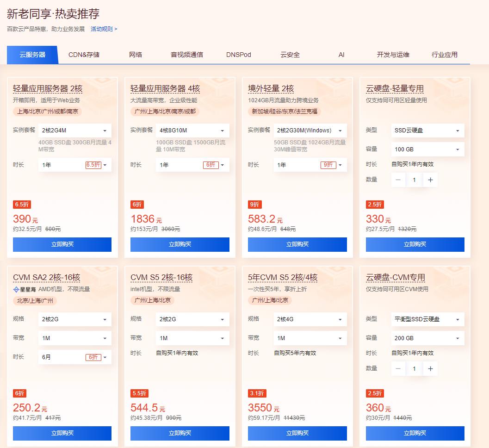Open 1年 6折 时长 dropdown in 轻量4核 card
Image resolution: width=489 pixels, height=448 pixels.
point(192,165)
